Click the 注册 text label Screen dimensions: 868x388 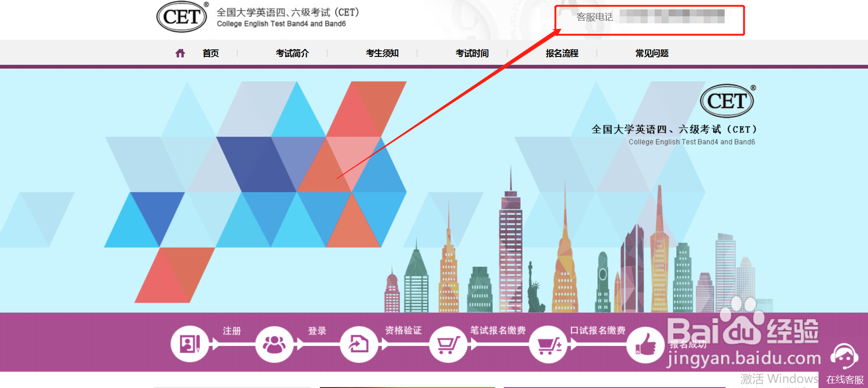[232, 331]
